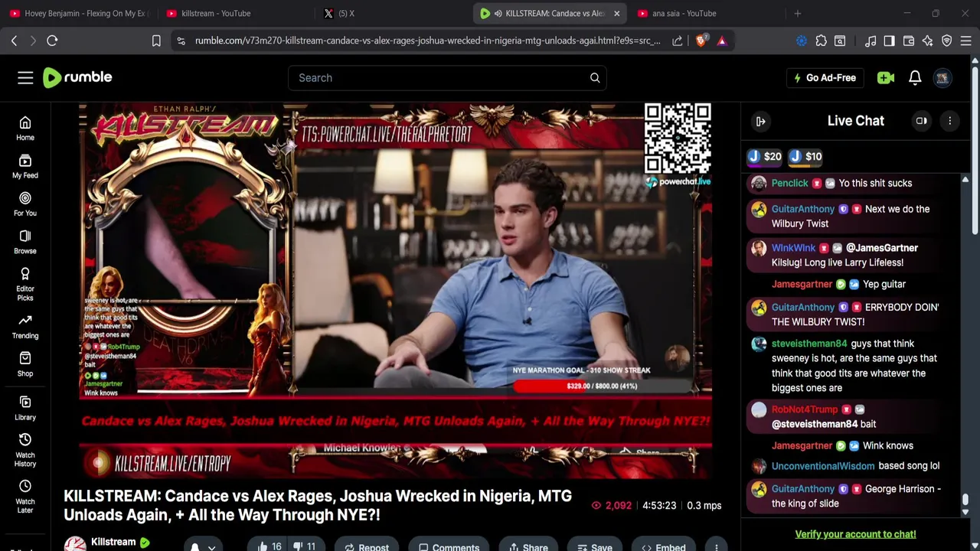Image resolution: width=980 pixels, height=551 pixels.
Task: Click the Go Ad-Free button
Action: [825, 77]
